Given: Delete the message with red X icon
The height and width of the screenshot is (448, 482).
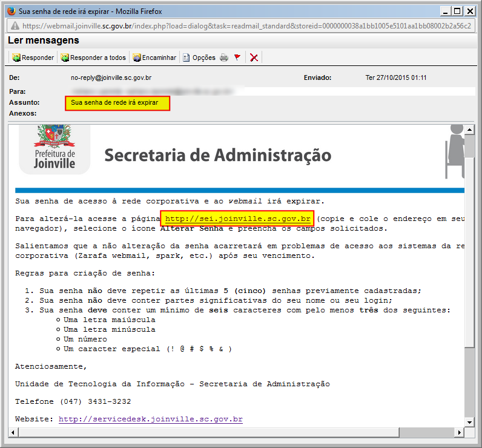Looking at the screenshot, I should pyautogui.click(x=254, y=58).
